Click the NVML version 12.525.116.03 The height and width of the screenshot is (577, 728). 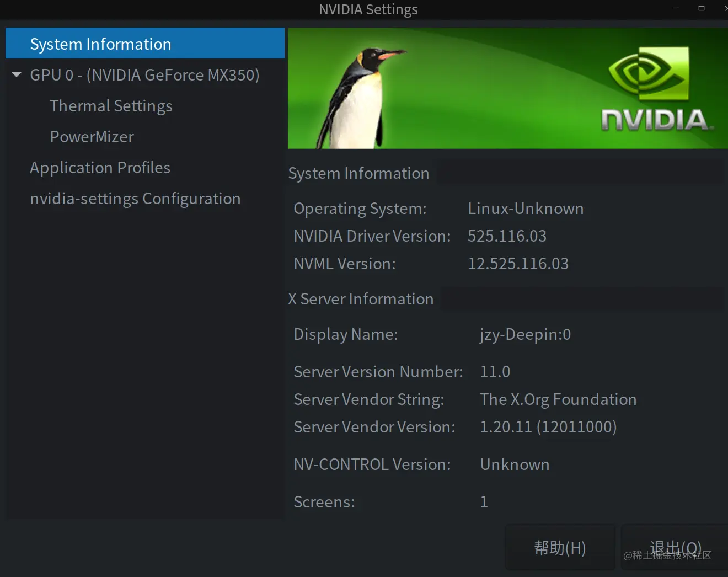[x=518, y=264]
